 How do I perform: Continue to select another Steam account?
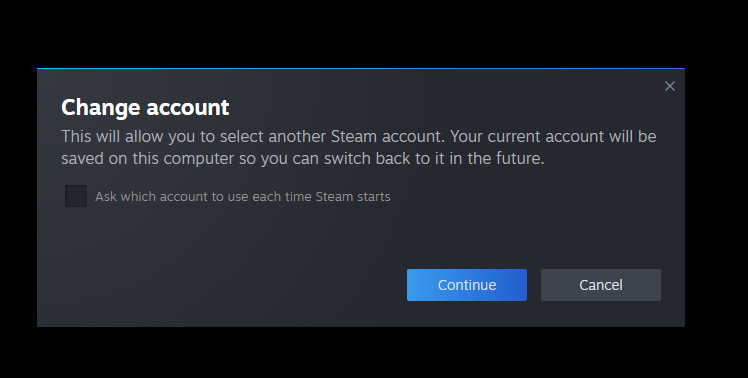click(467, 285)
